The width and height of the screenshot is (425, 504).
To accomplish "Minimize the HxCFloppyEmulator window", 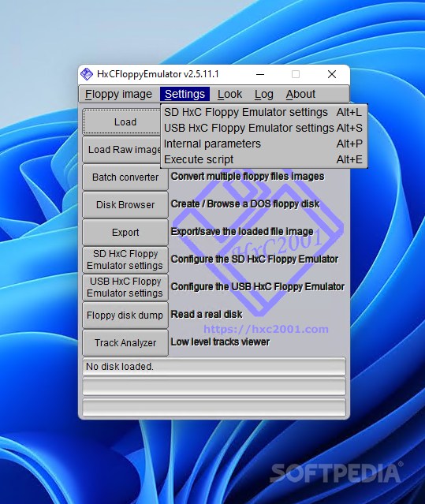I will 260,74.
